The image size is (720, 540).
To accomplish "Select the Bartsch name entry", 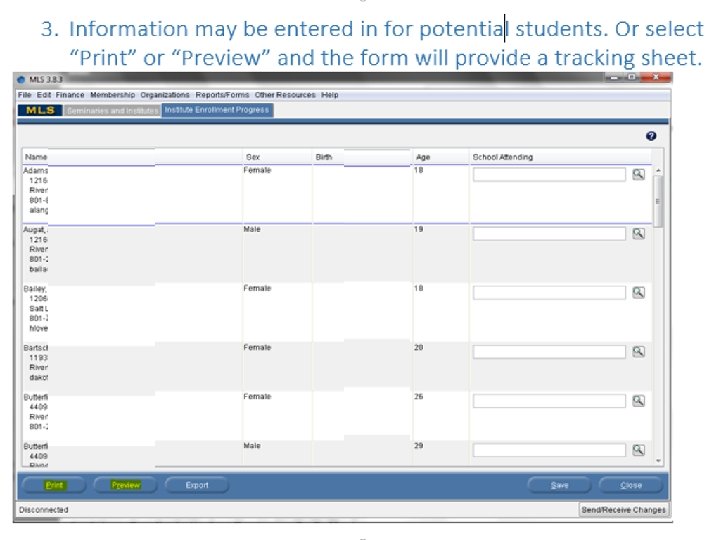I will (35, 348).
